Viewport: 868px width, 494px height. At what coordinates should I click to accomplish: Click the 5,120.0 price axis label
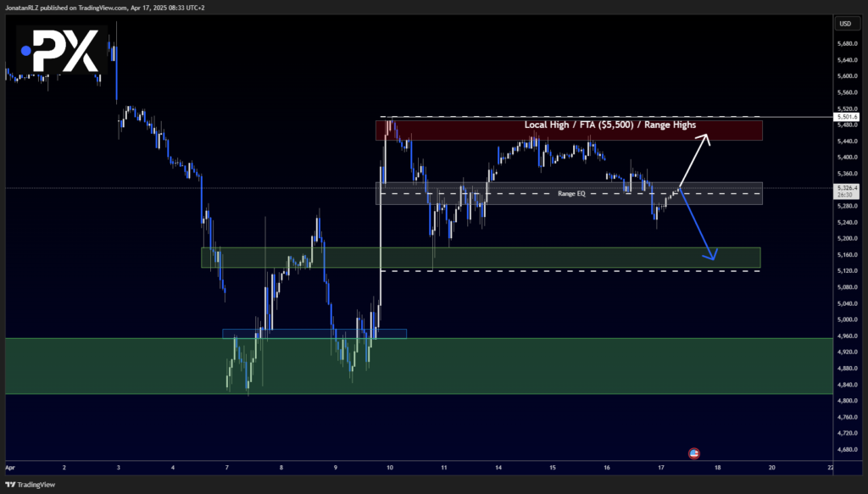pyautogui.click(x=848, y=270)
